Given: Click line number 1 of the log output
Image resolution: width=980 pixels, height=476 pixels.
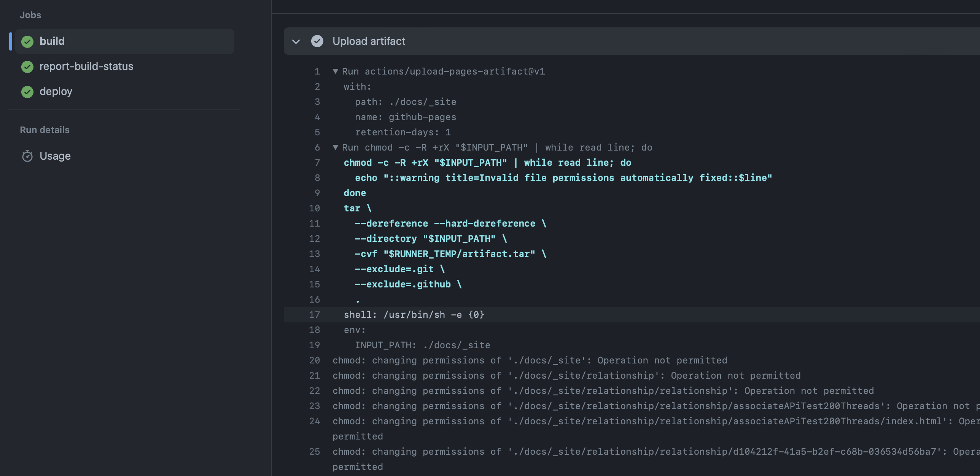Looking at the screenshot, I should 317,71.
